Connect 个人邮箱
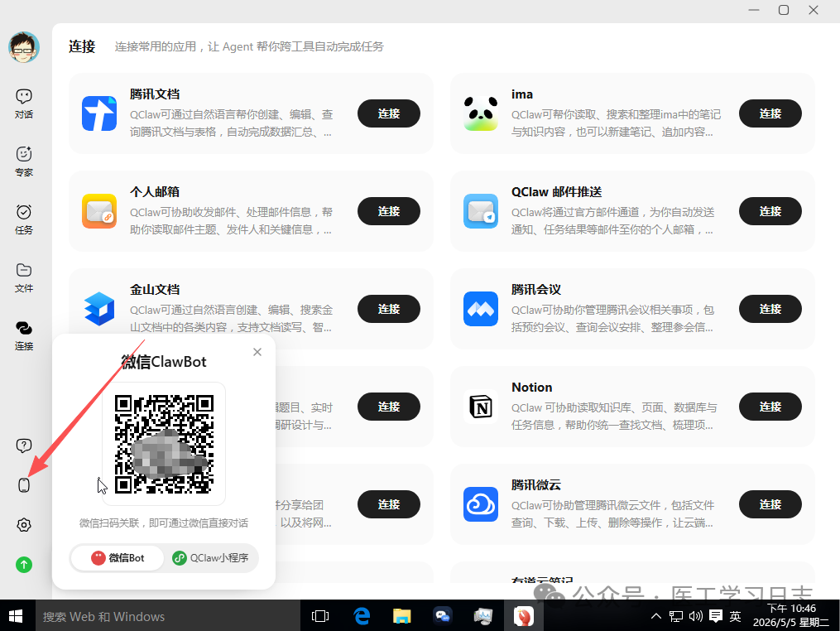 388,211
